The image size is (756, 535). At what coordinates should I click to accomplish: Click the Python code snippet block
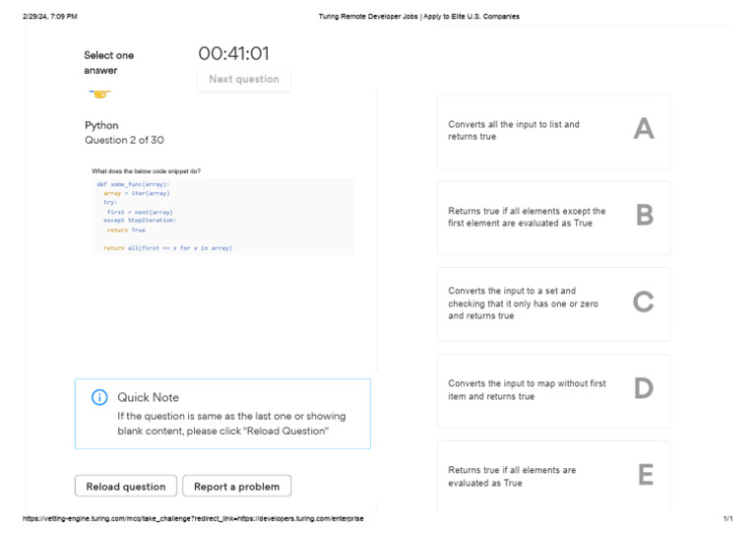(x=222, y=216)
